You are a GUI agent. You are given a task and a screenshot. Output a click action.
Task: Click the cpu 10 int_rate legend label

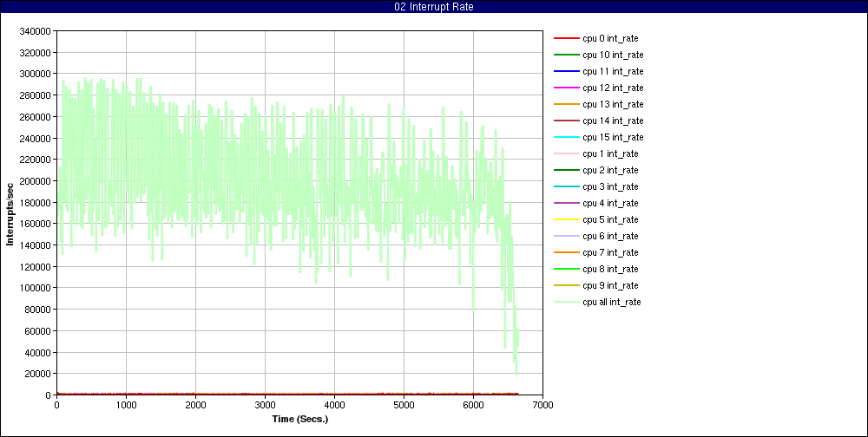tap(613, 55)
